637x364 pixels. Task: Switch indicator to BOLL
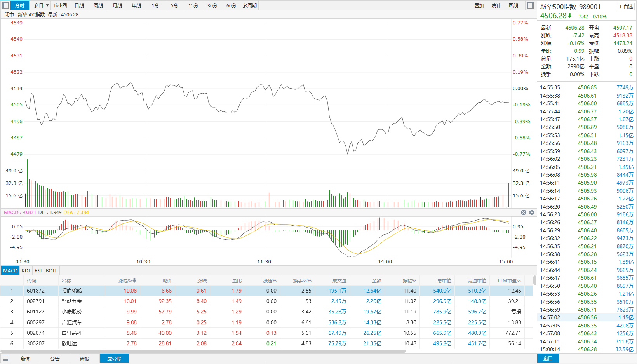click(x=51, y=270)
